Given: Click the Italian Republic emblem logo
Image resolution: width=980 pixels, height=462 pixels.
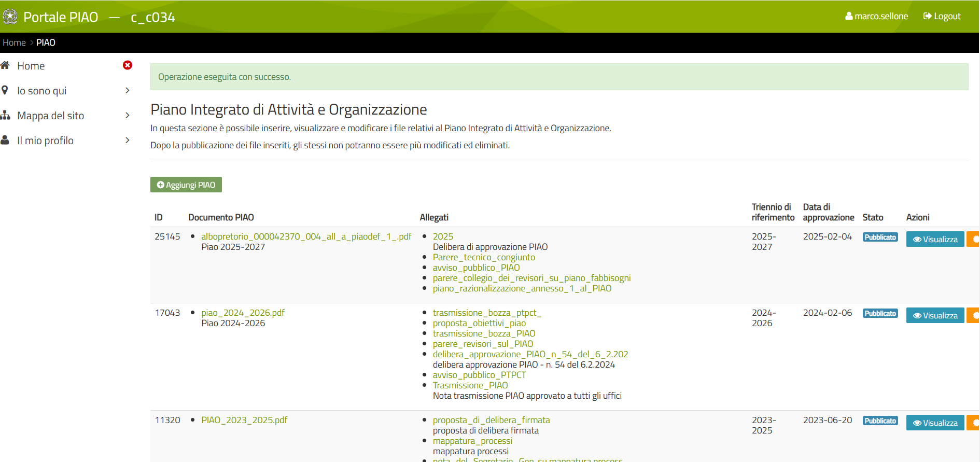Looking at the screenshot, I should point(10,17).
